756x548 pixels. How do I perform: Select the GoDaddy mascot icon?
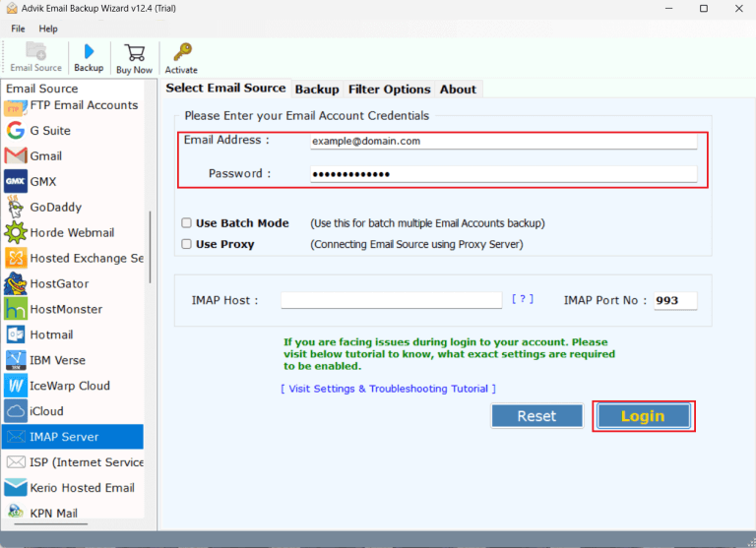(x=16, y=207)
